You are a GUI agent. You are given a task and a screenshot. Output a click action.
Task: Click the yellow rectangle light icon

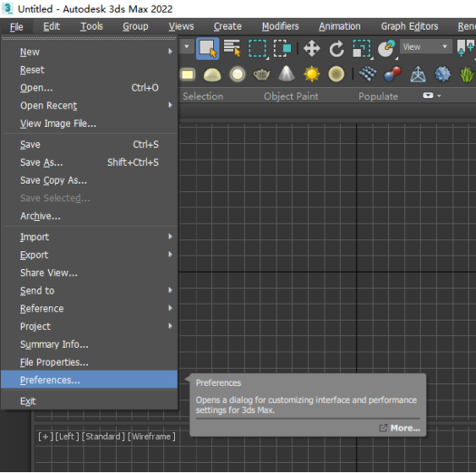pyautogui.click(x=188, y=74)
